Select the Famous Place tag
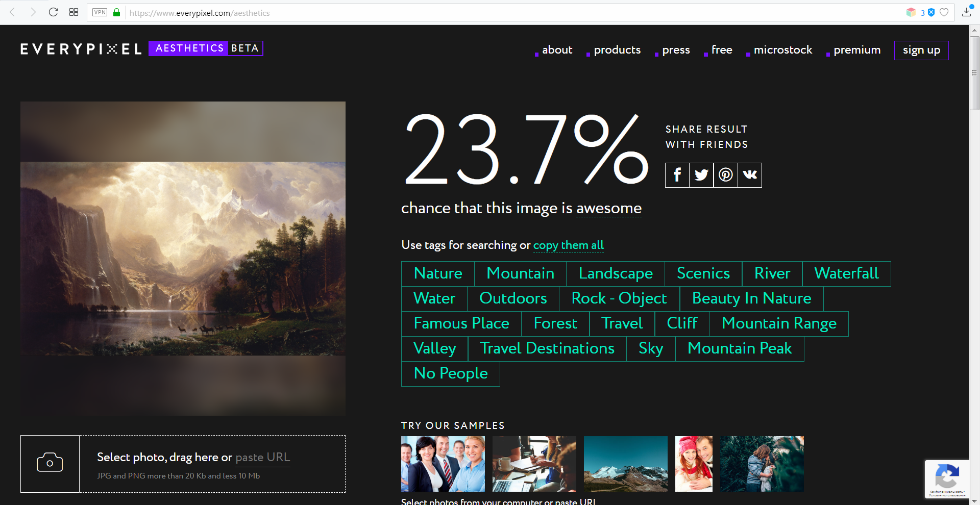The image size is (980, 505). 461,324
